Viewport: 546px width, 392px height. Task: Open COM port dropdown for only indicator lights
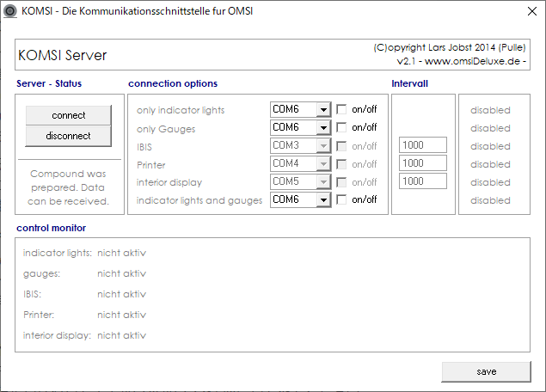point(323,110)
